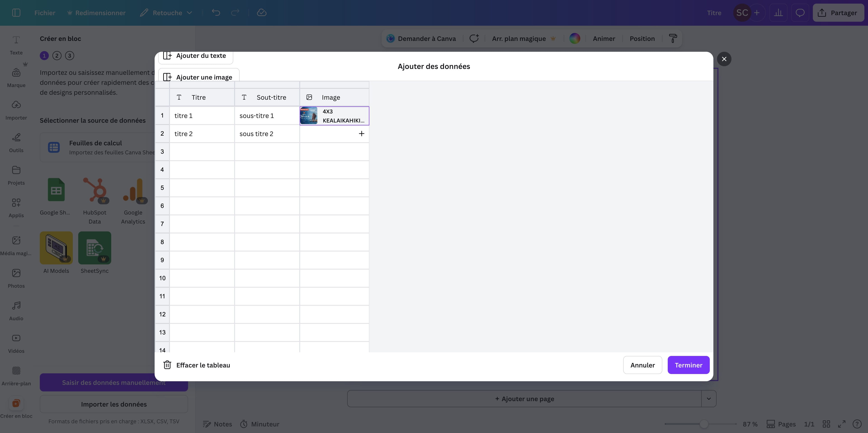Open the comments speech bubble icon
This screenshot has height=433, width=868.
point(800,13)
